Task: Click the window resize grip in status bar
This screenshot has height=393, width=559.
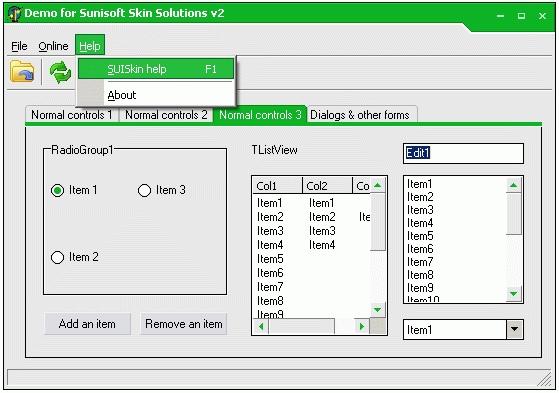Action: tap(544, 379)
